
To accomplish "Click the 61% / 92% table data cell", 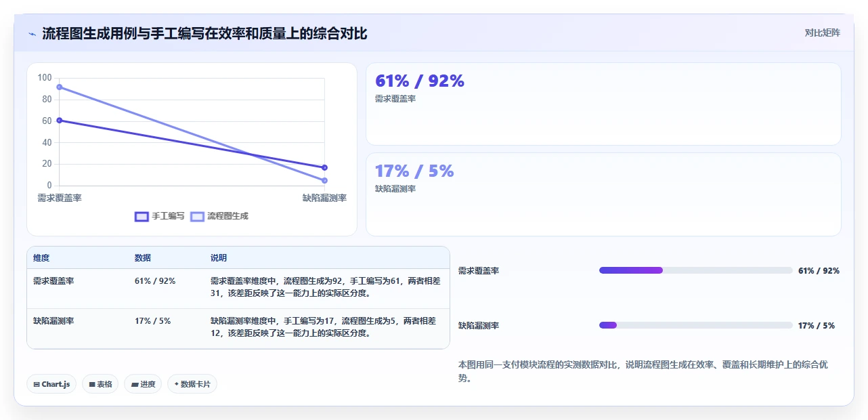I will pos(155,281).
